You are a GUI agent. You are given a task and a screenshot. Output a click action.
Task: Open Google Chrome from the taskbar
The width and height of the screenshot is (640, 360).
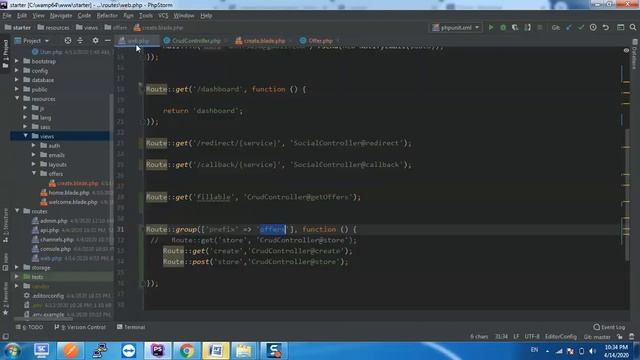[x=187, y=351]
